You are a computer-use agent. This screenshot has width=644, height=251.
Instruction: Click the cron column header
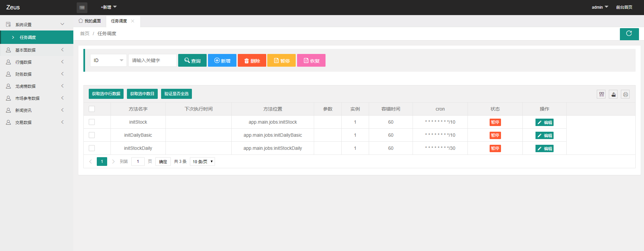tap(440, 109)
